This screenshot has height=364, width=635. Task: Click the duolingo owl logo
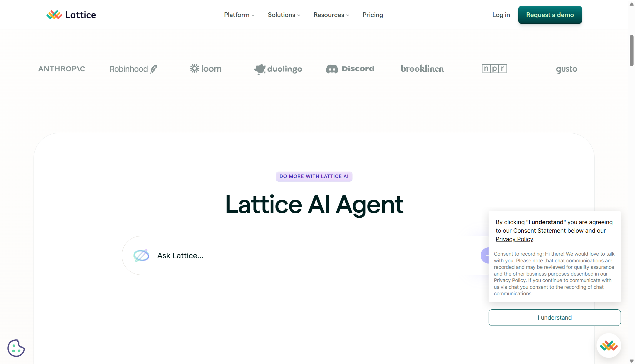[x=260, y=69]
